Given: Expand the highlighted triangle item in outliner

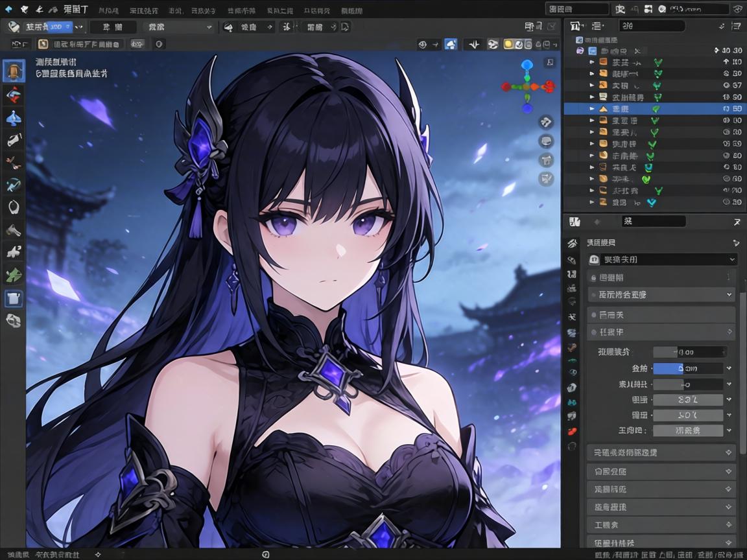Looking at the screenshot, I should pos(591,109).
